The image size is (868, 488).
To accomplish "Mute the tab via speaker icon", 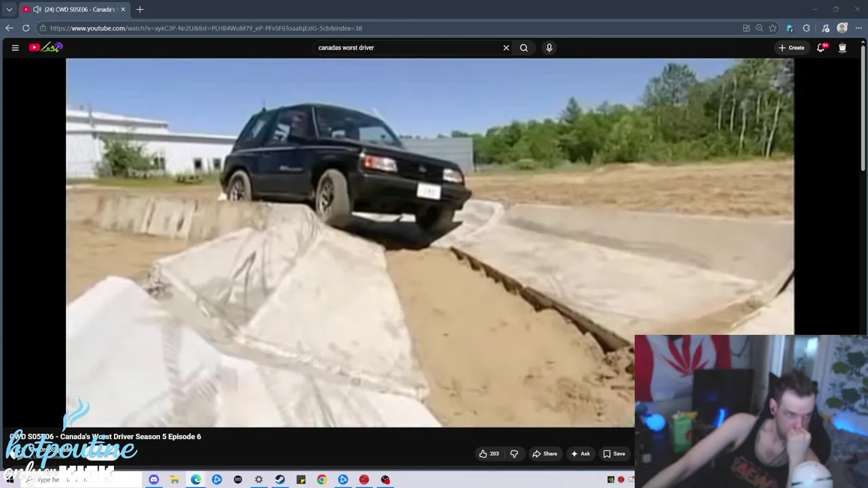I will click(x=37, y=9).
